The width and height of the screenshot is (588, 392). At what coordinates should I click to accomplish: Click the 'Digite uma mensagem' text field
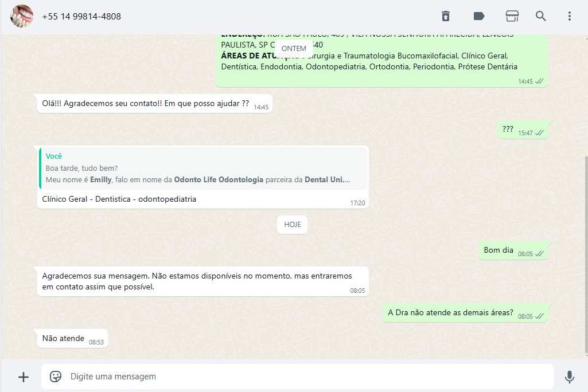[x=304, y=377]
